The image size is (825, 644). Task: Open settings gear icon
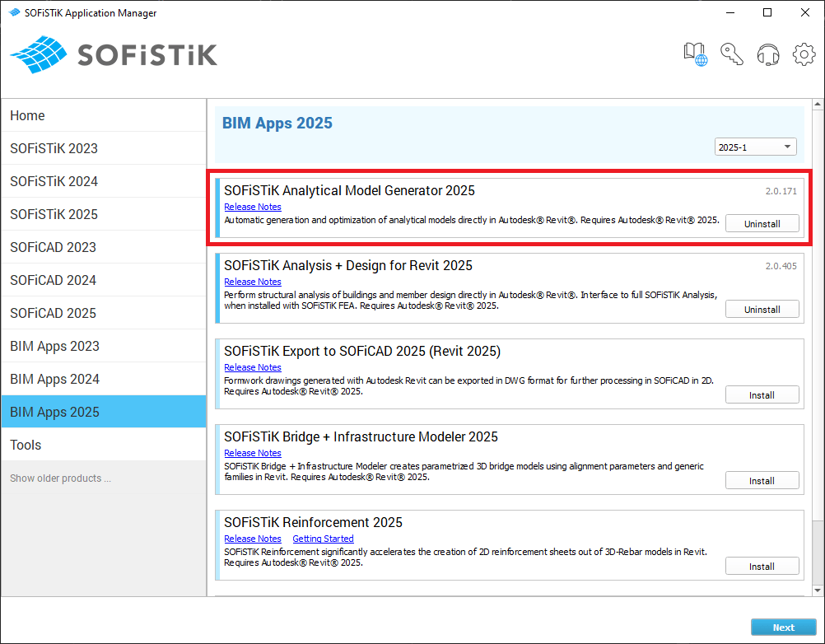pos(804,54)
